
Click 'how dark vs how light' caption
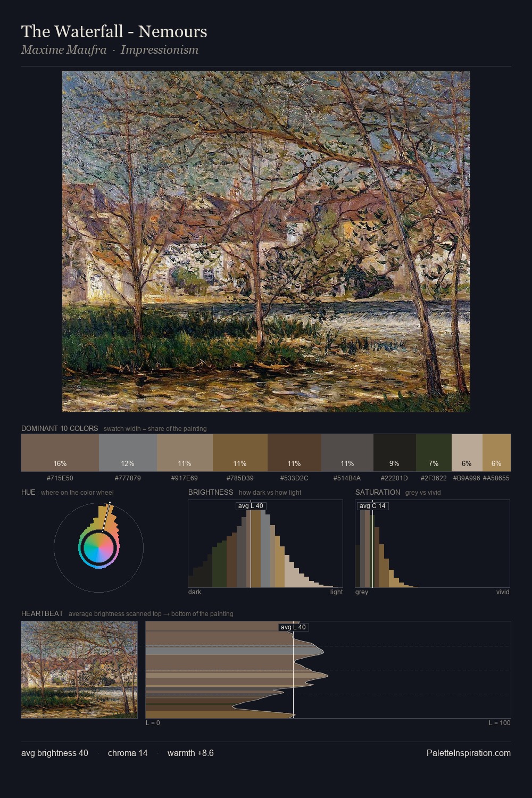[x=270, y=493]
